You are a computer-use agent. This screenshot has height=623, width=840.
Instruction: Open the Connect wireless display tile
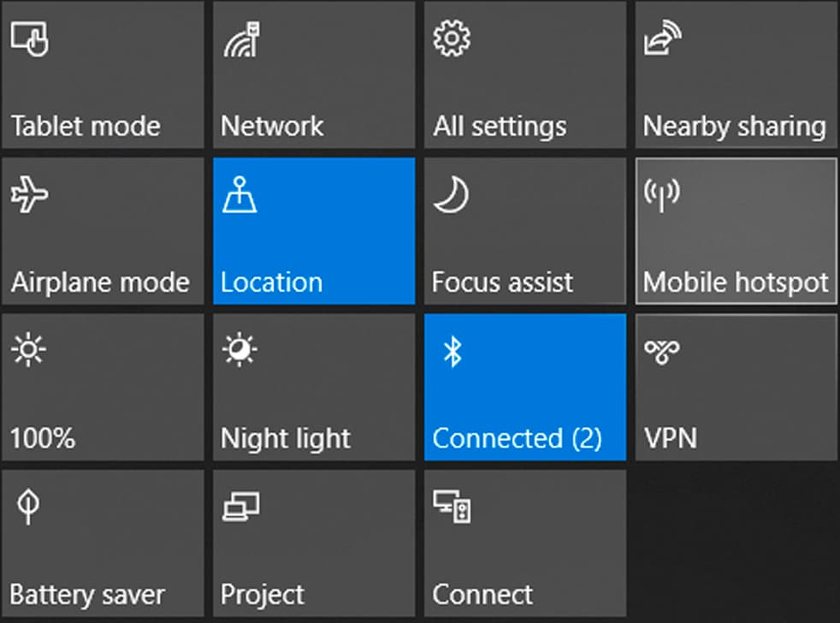point(524,543)
